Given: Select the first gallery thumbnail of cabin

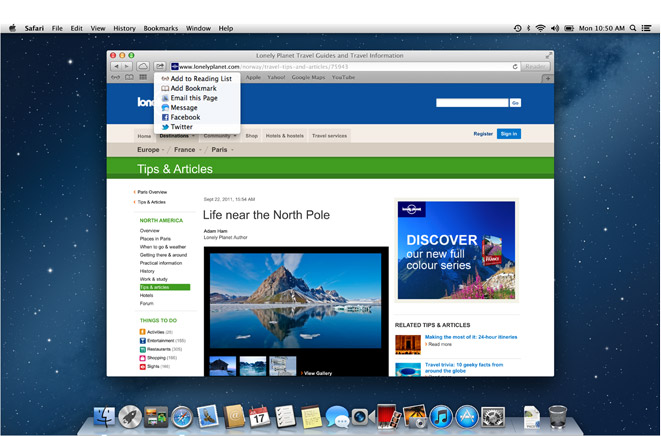Looking at the screenshot, I should coord(223,366).
